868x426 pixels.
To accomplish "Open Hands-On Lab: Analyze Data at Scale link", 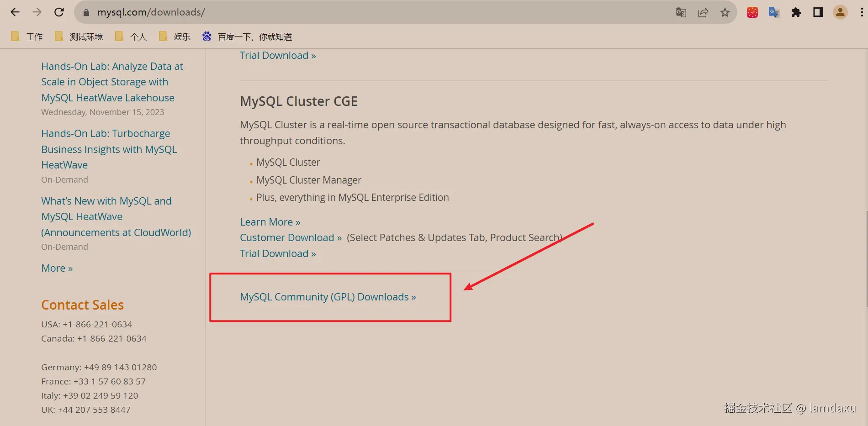I will click(112, 82).
